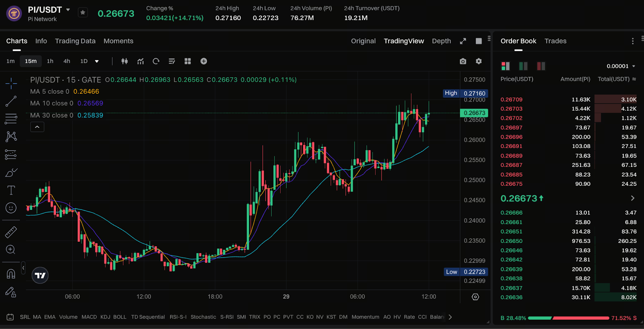Select the pattern drawing tool

pos(11,136)
